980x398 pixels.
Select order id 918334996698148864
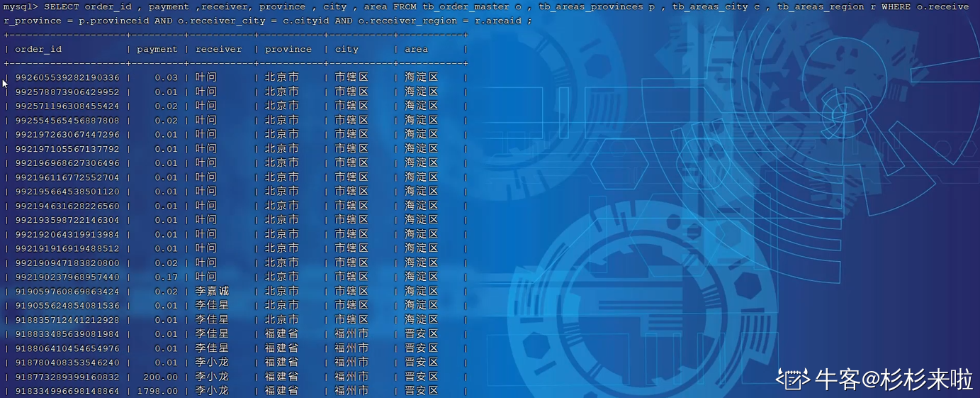point(67,391)
